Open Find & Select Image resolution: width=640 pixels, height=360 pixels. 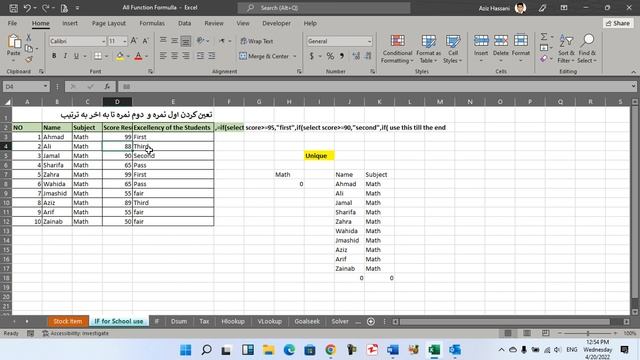click(x=587, y=49)
